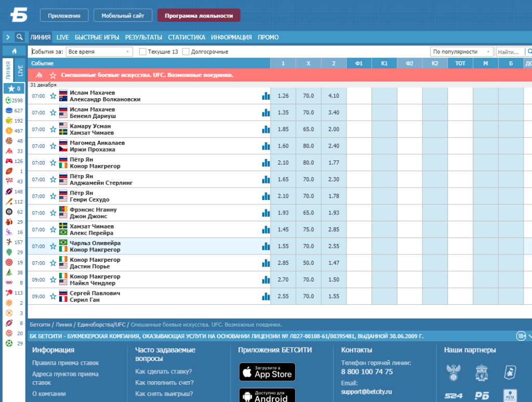Screen dimensions: 532x402
Task: Open Программа лояльности button
Action: [199, 16]
